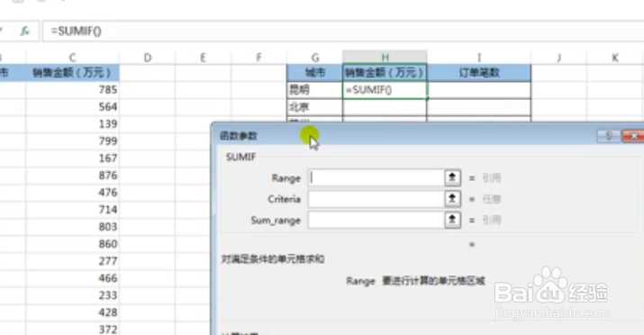Viewport: 644px width, 335px height.
Task: Select column D header
Action: (x=147, y=58)
